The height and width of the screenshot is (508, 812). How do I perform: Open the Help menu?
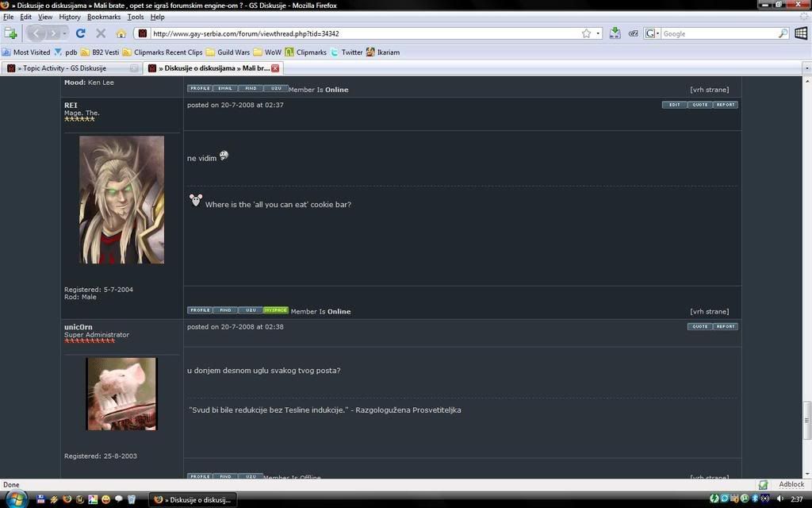point(158,17)
